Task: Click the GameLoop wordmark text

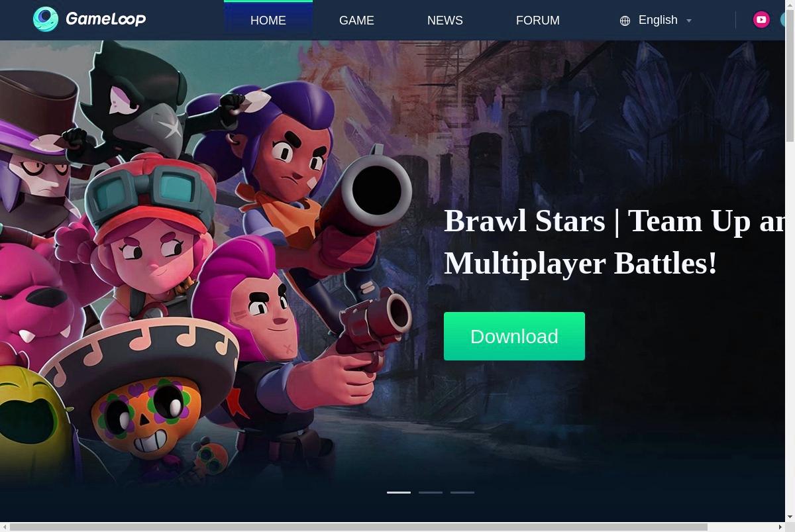Action: [106, 19]
